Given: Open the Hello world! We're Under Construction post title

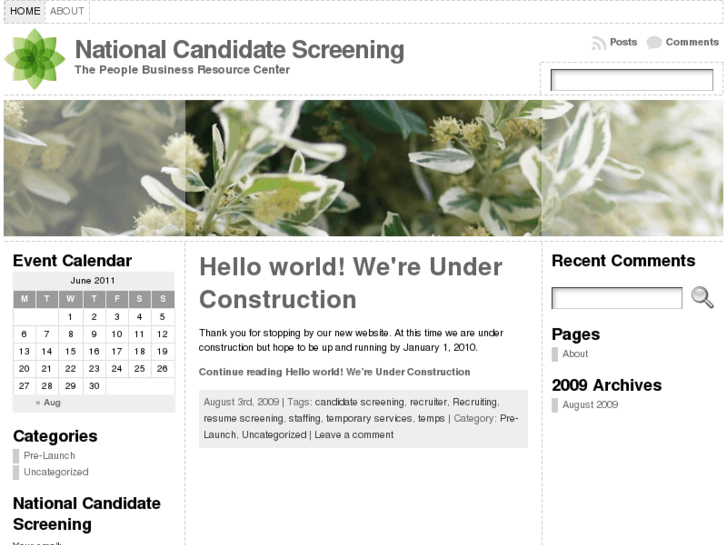Looking at the screenshot, I should [351, 283].
